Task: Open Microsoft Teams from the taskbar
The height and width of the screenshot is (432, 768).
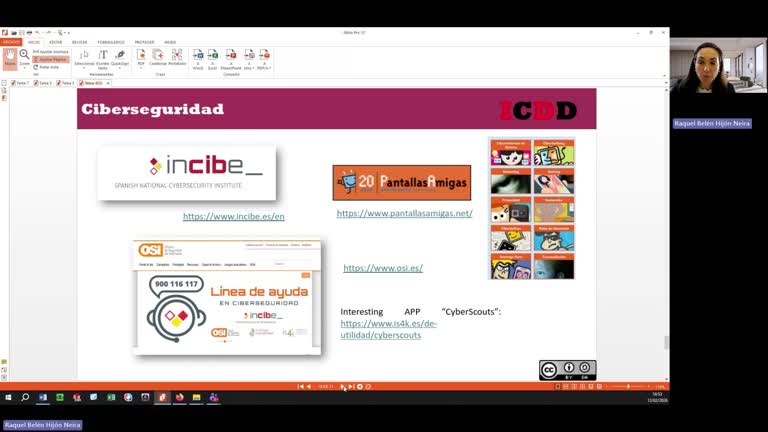Action: click(x=214, y=398)
